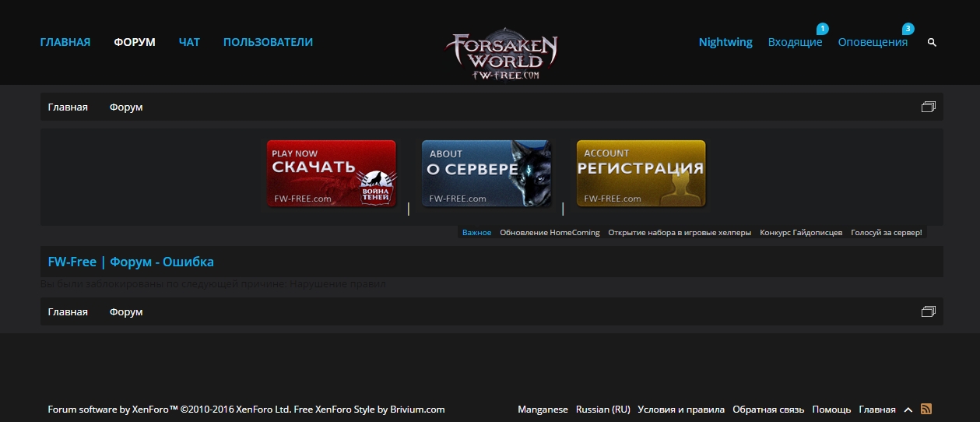Jump to top with footer arrow icon
Image resolution: width=980 pixels, height=422 pixels.
pyautogui.click(x=908, y=410)
